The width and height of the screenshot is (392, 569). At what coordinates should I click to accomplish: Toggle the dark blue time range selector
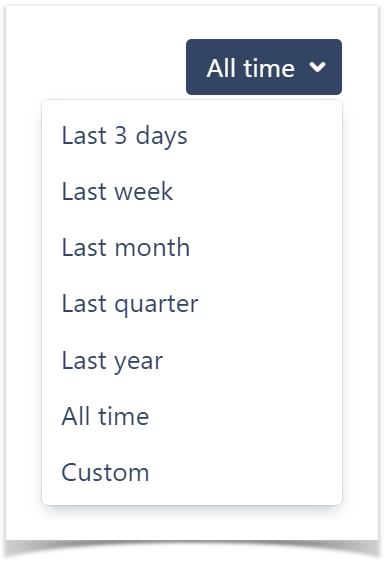tap(264, 67)
